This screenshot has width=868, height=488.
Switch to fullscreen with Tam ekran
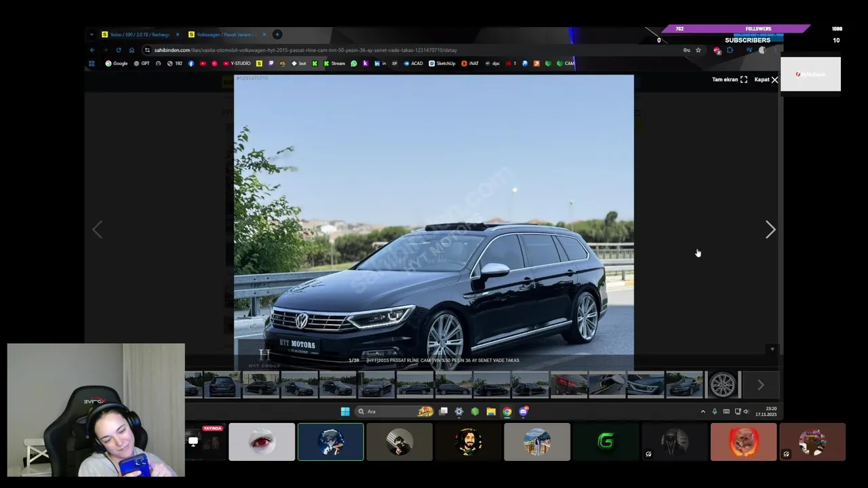pyautogui.click(x=730, y=79)
